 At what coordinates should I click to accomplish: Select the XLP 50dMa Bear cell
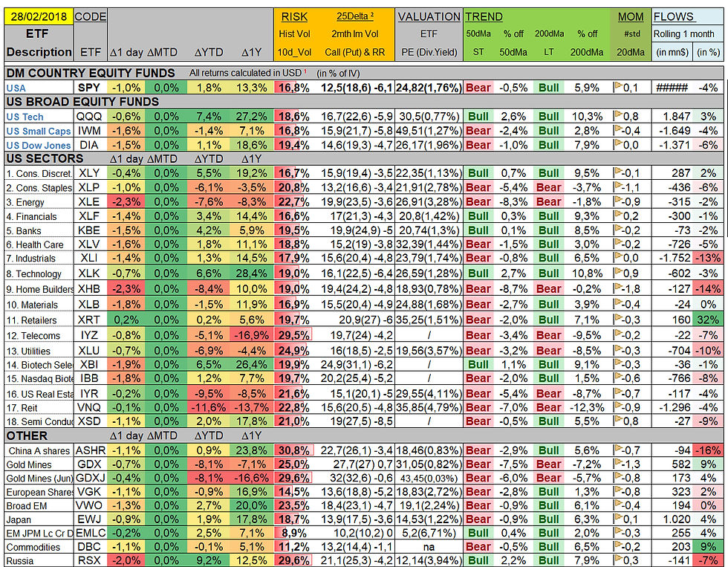tap(478, 187)
